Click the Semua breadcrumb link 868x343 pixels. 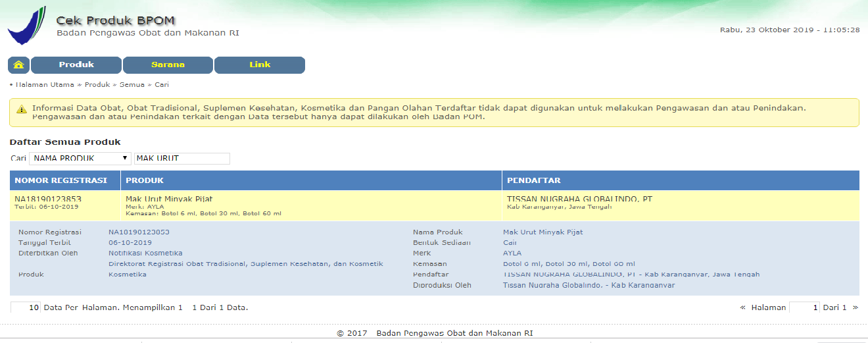[x=132, y=85]
